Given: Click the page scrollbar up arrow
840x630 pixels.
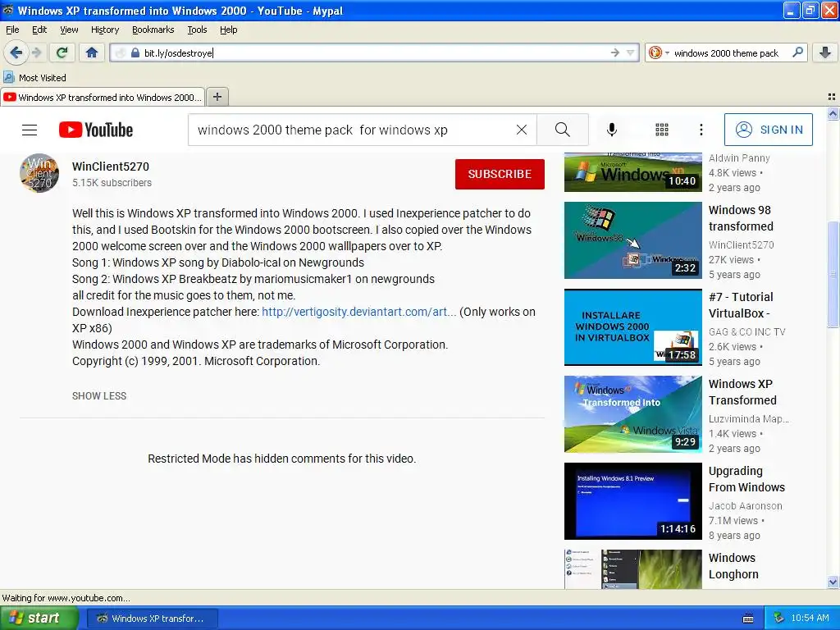Looking at the screenshot, I should coord(833,113).
